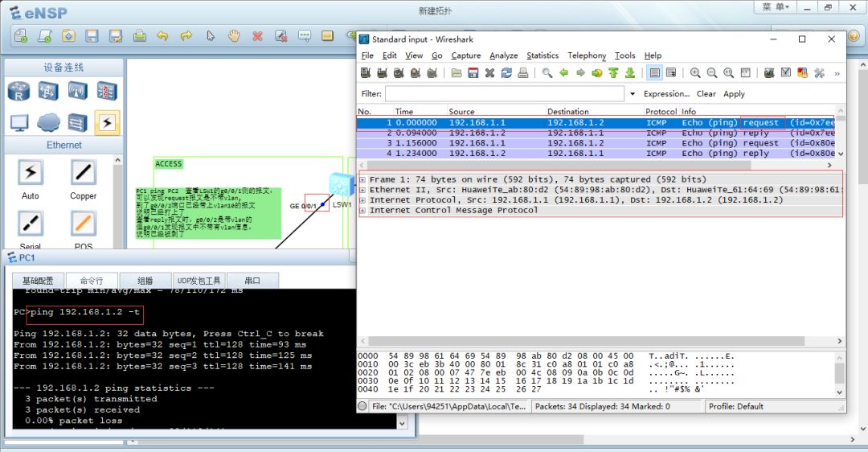Click the eNSP print icon
Image resolution: width=868 pixels, height=452 pixels.
tap(140, 36)
